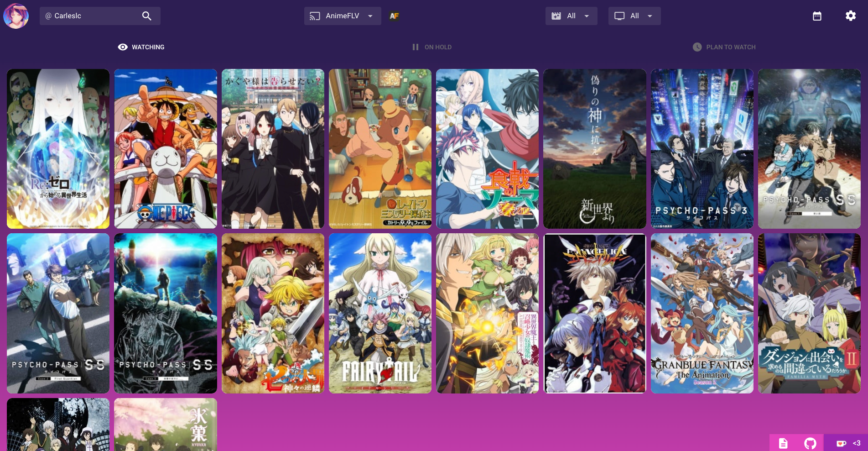Open the calendar schedule icon
The width and height of the screenshot is (868, 451).
[817, 16]
